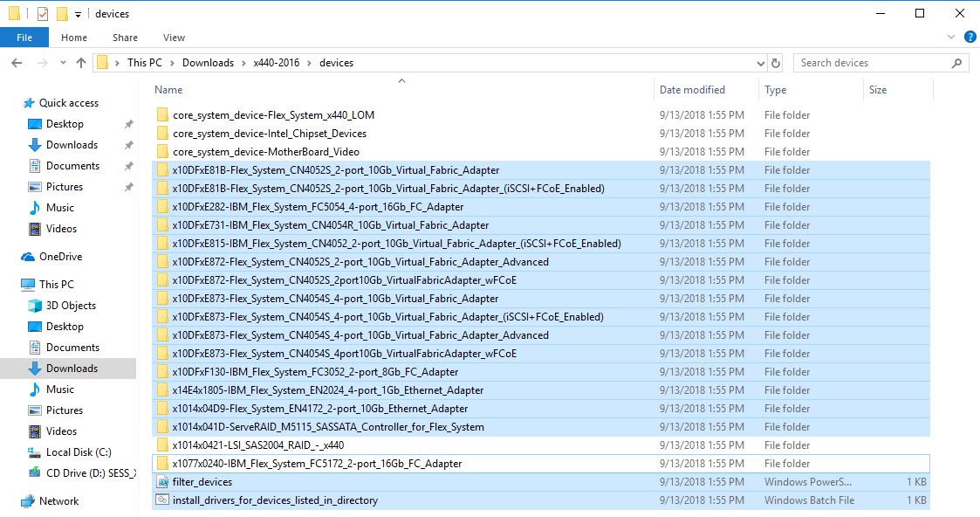Open the File menu tab
This screenshot has height=517, width=980.
pyautogui.click(x=24, y=38)
